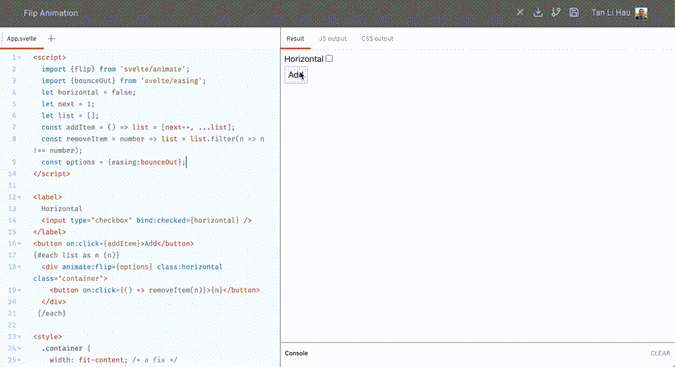Fold the button element at line 16
Image resolution: width=675 pixels, height=367 pixels.
point(19,244)
